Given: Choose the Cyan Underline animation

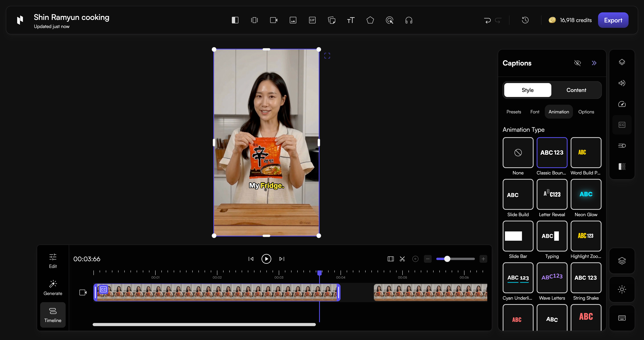Looking at the screenshot, I should pyautogui.click(x=518, y=278).
